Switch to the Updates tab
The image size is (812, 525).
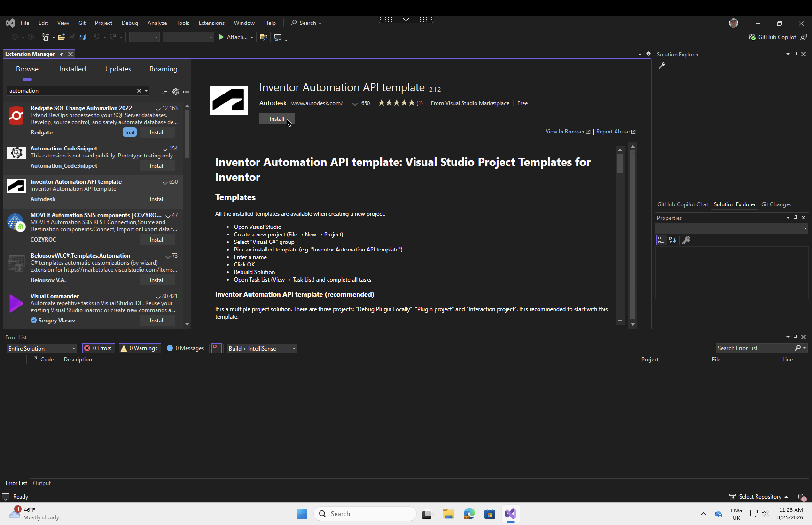(x=118, y=69)
